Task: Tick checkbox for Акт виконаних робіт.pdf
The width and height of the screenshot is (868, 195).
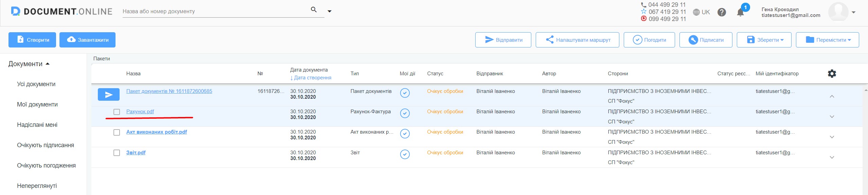Action: [117, 132]
